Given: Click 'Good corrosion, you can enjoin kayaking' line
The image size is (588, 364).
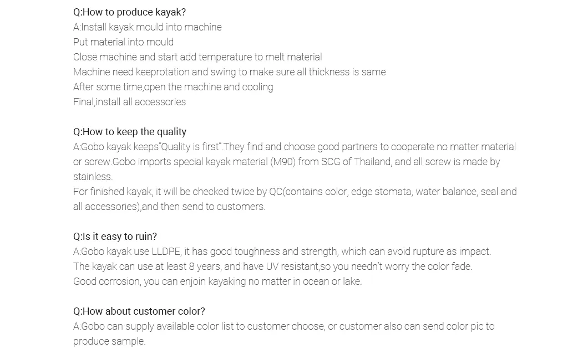Looking at the screenshot, I should tap(217, 281).
